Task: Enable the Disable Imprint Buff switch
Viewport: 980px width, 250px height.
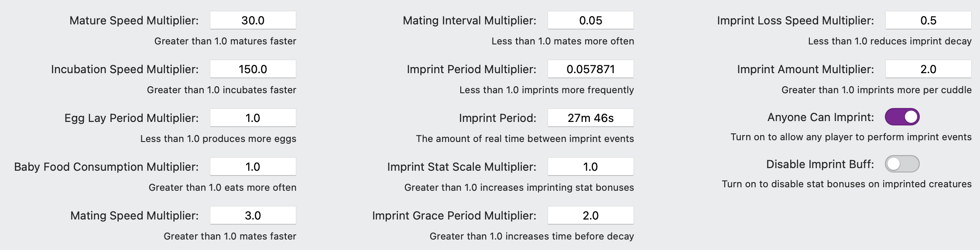Action: tap(902, 164)
